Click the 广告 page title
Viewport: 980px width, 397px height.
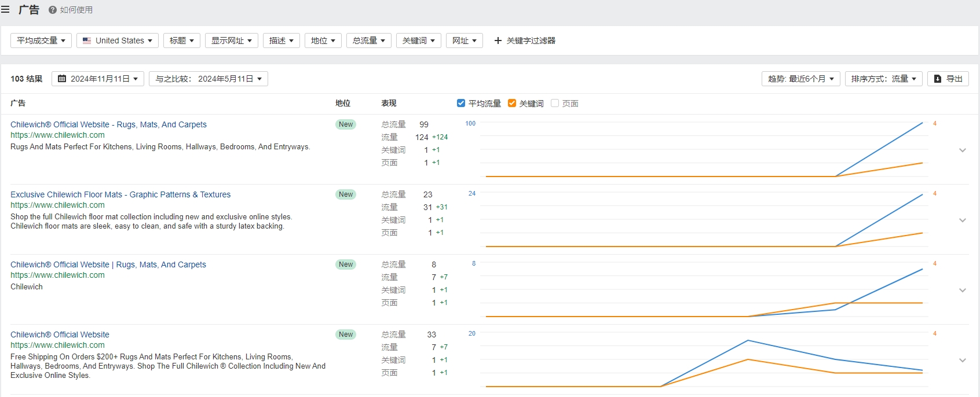tap(29, 10)
